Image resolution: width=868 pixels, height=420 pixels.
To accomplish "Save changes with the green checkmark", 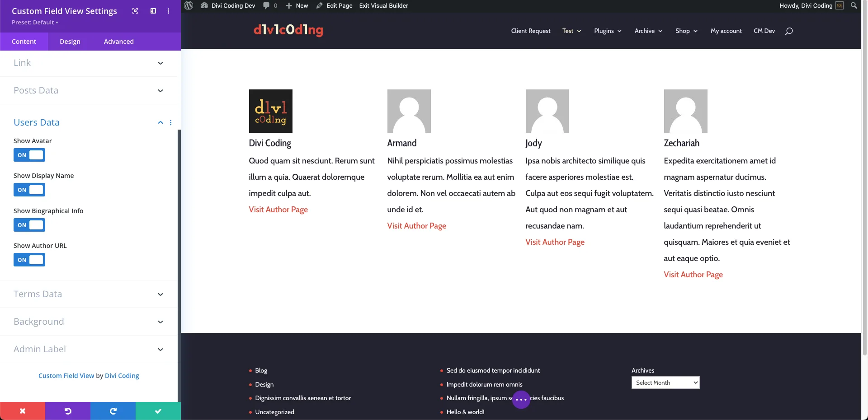I will [x=158, y=411].
